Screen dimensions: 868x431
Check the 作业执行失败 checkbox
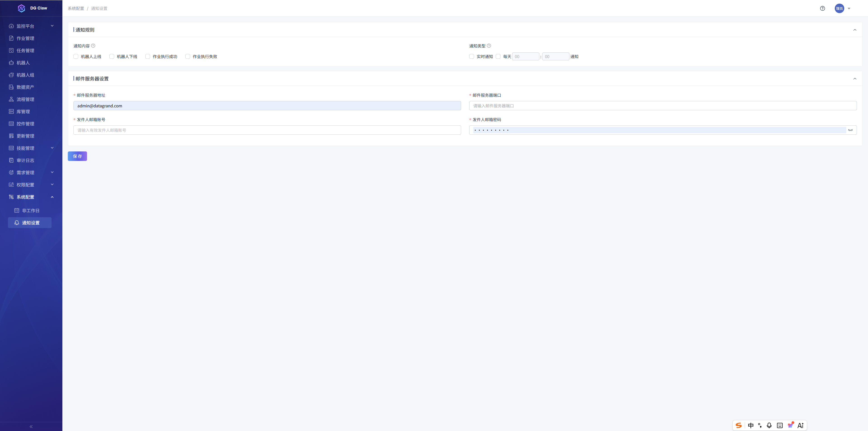pyautogui.click(x=188, y=57)
